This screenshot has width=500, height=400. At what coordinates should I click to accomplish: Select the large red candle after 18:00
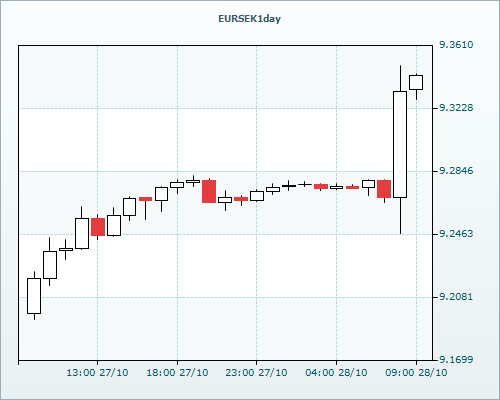[x=209, y=191]
